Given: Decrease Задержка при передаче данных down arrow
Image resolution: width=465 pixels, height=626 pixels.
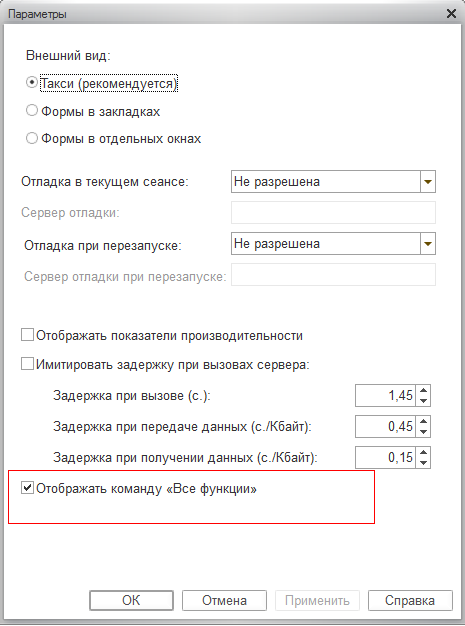Looking at the screenshot, I should coord(423,432).
